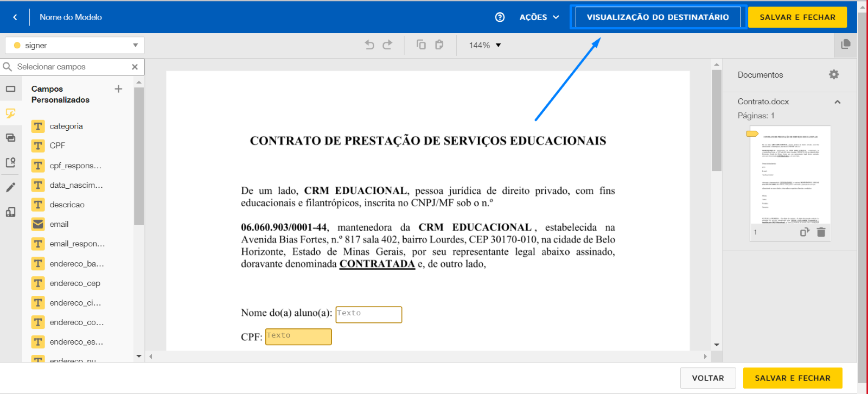Open pre-filled tools sidebar icon
This screenshot has height=394, width=868.
(x=10, y=162)
